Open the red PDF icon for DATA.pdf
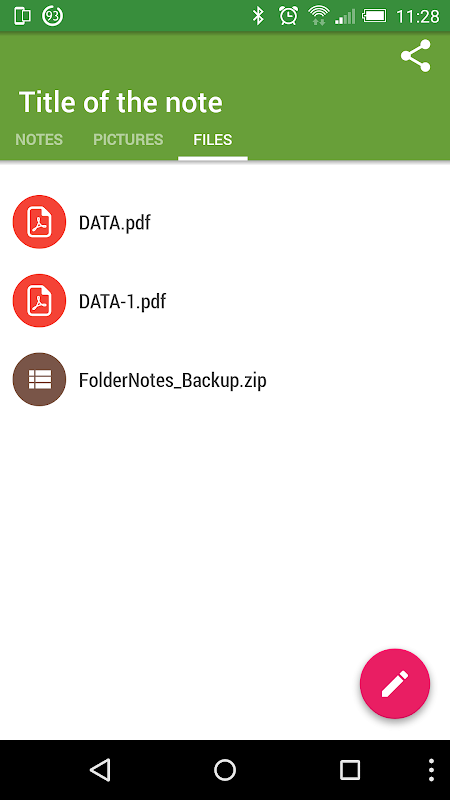 pos(39,221)
